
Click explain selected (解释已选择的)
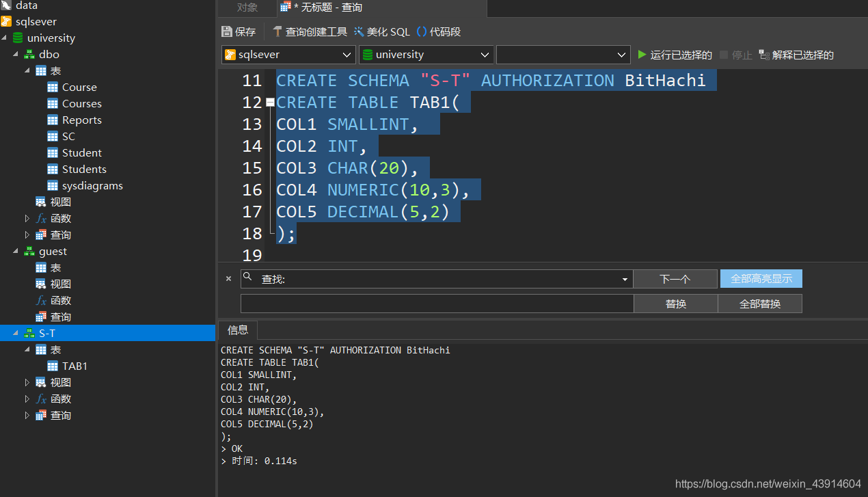click(796, 55)
